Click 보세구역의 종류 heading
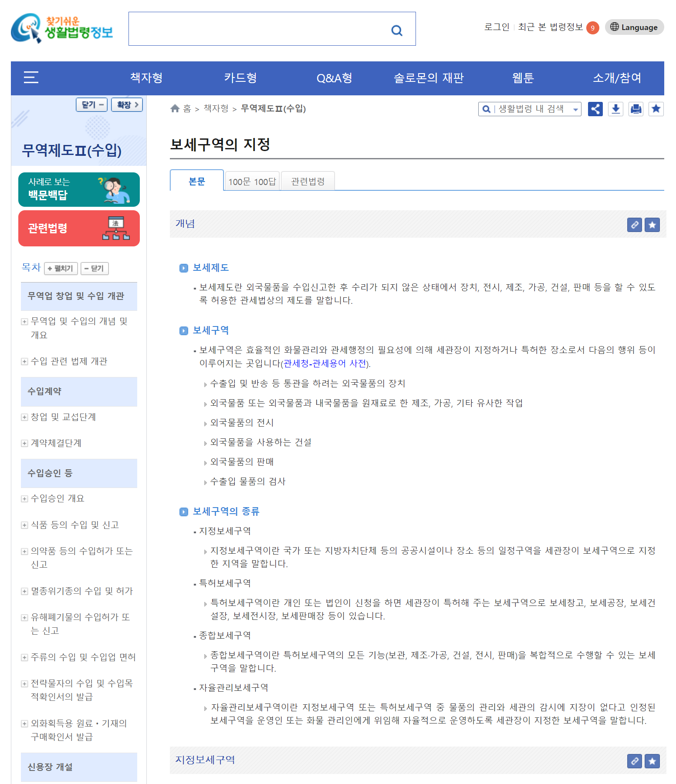The width and height of the screenshot is (676, 784). point(226,511)
